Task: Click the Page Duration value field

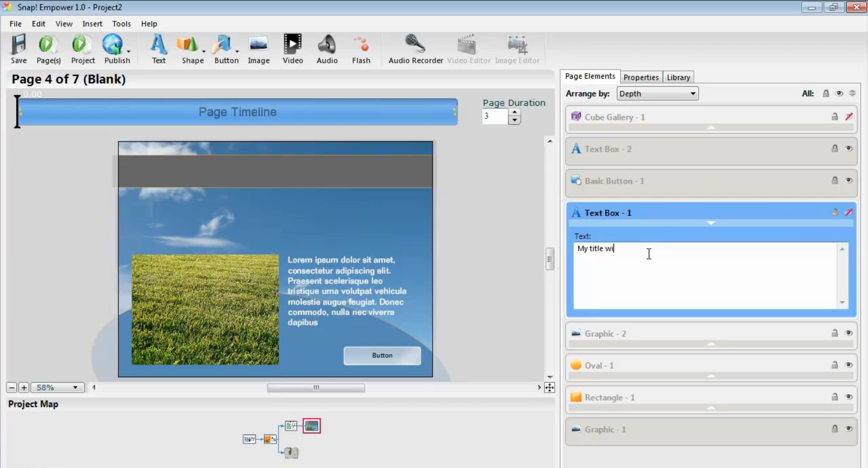Action: click(495, 116)
